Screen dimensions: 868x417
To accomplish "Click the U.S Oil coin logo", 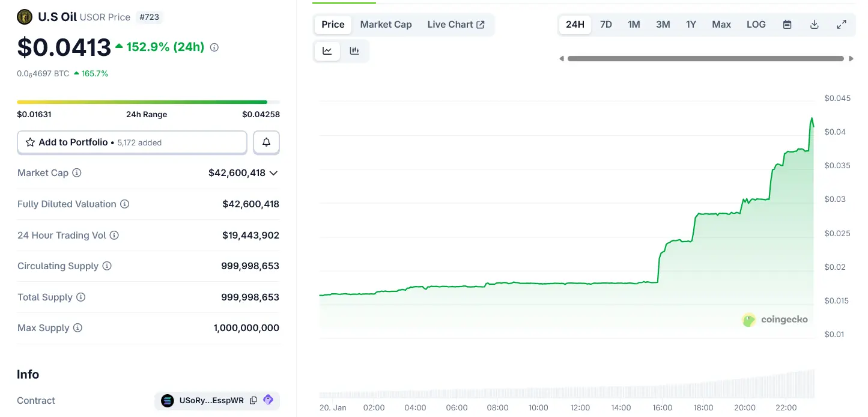I will 25,16.
